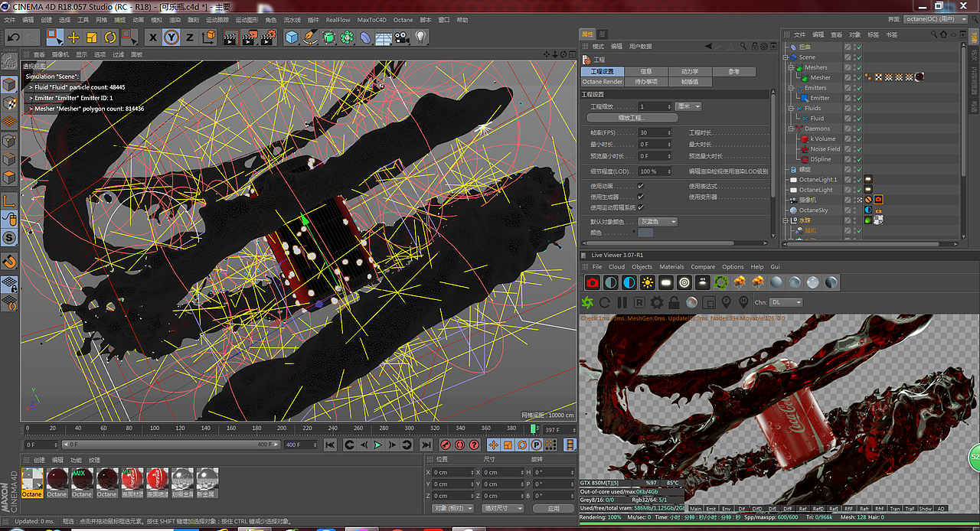Open the 灰蓝色 default color dropdown
Image resolution: width=980 pixels, height=531 pixels.
[658, 222]
